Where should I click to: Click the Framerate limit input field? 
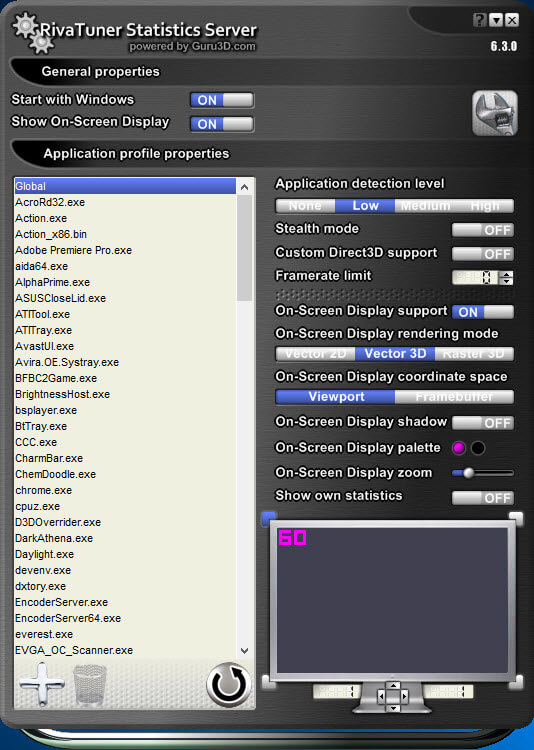(475, 277)
